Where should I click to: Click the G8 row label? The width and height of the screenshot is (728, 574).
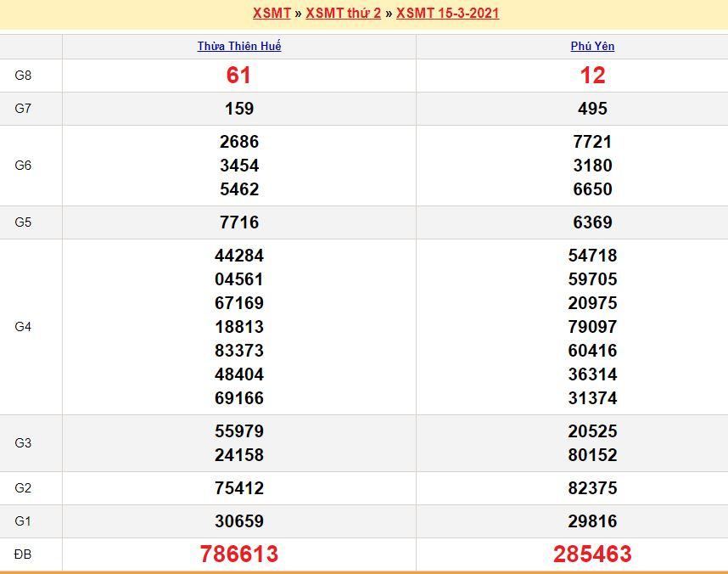coord(23,76)
